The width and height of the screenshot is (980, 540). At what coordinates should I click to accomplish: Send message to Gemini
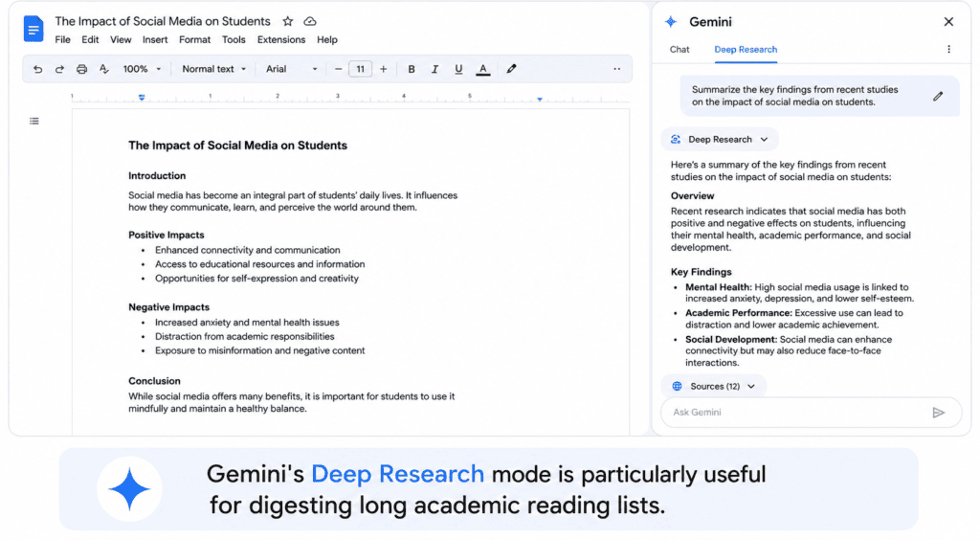tap(938, 413)
